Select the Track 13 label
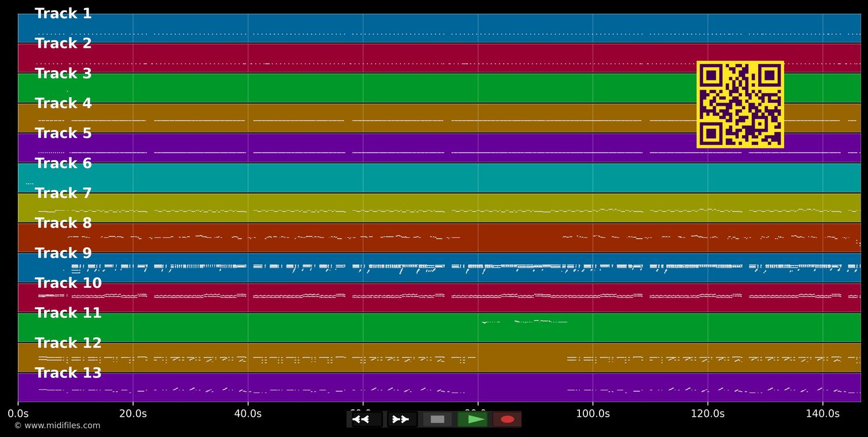The image size is (868, 437). pos(68,372)
